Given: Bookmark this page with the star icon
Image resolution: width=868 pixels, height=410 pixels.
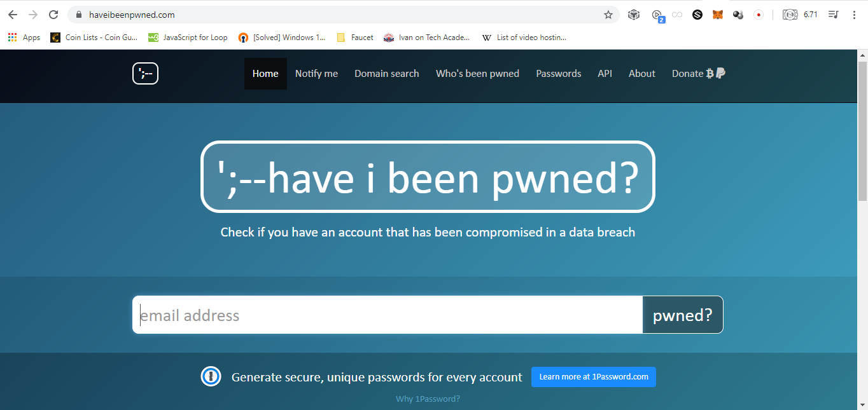Looking at the screenshot, I should click(x=608, y=15).
